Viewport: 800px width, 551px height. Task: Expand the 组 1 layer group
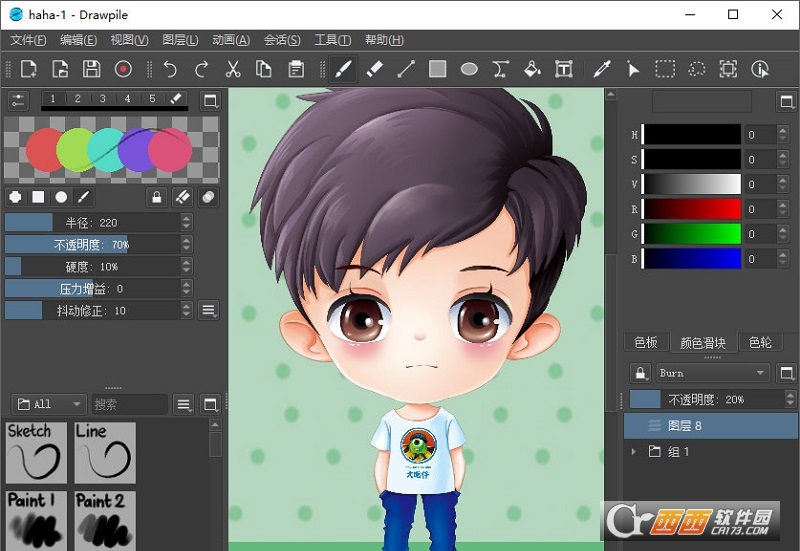pos(634,452)
